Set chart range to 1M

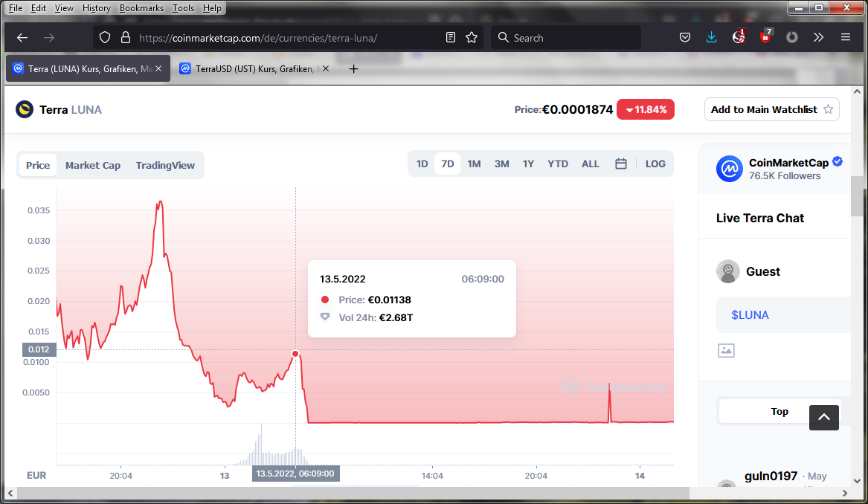[x=474, y=164]
